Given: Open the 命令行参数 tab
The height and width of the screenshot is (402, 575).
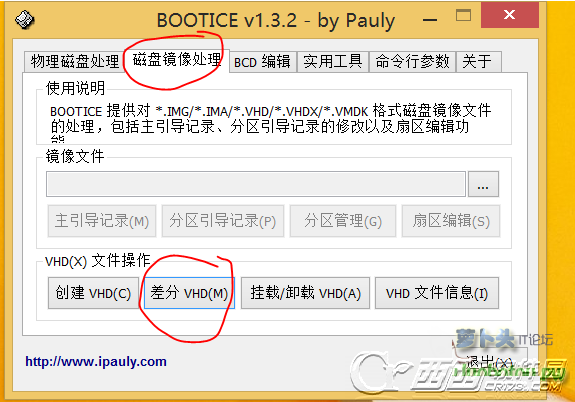Looking at the screenshot, I should pos(413,62).
